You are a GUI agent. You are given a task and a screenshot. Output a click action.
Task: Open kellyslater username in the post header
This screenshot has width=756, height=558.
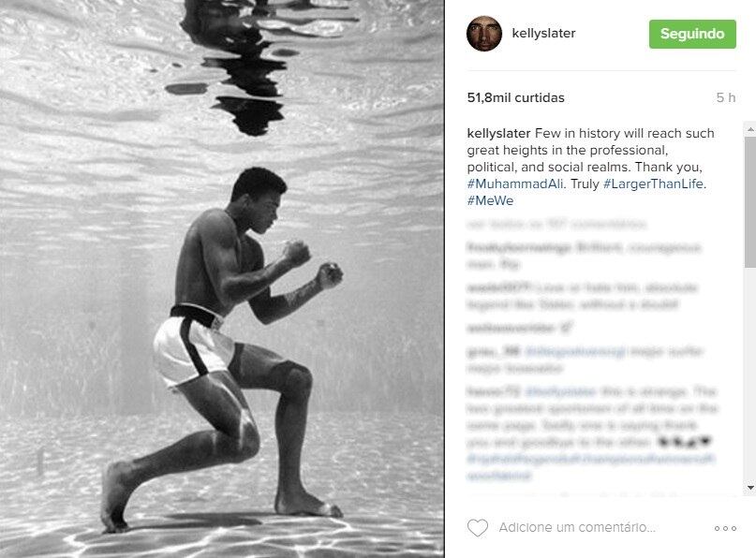543,34
